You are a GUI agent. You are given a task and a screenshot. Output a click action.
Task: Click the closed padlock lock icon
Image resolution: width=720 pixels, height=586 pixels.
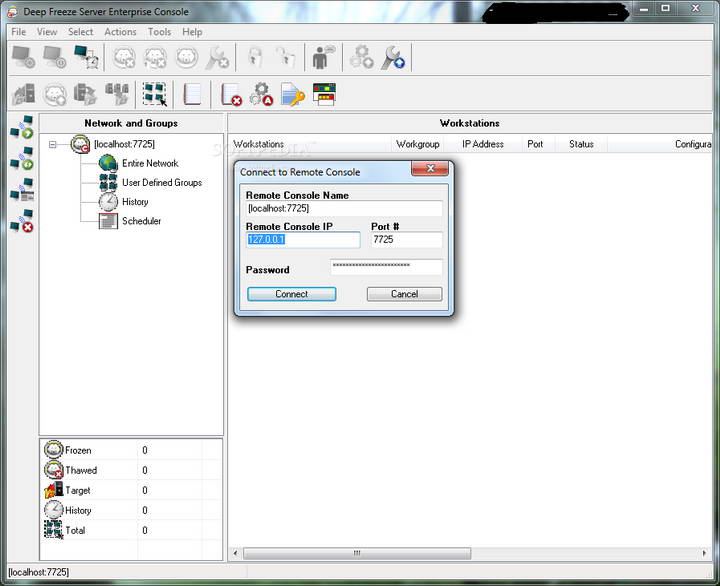[x=254, y=58]
